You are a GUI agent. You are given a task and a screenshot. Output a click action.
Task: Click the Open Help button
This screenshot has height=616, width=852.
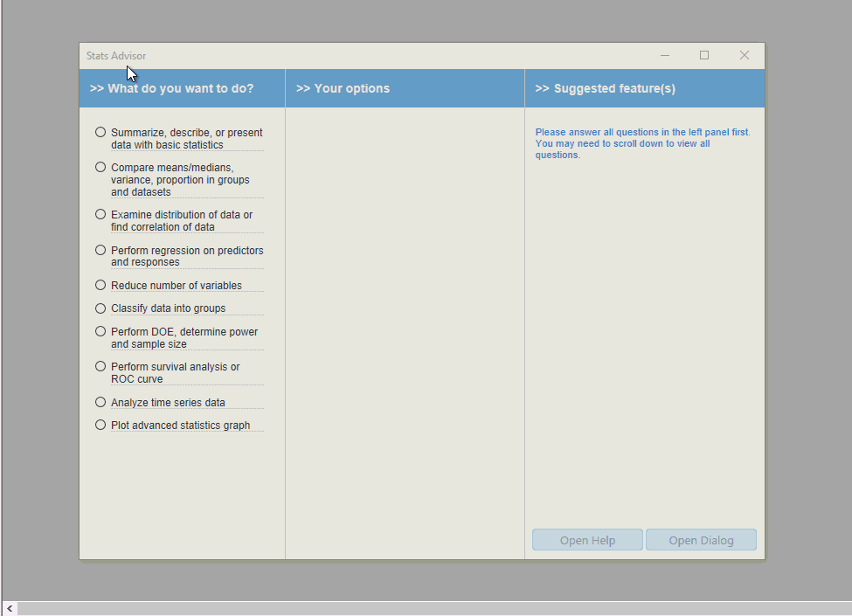pyautogui.click(x=587, y=540)
